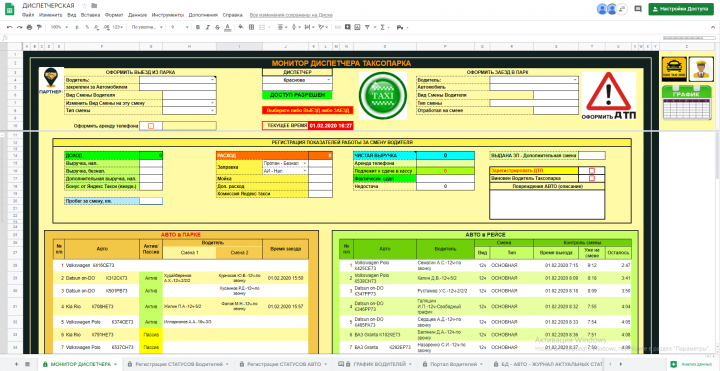This screenshot has width=720, height=371.
Task: Open the Изменить Вид Смены dropdown
Action: tap(213, 103)
